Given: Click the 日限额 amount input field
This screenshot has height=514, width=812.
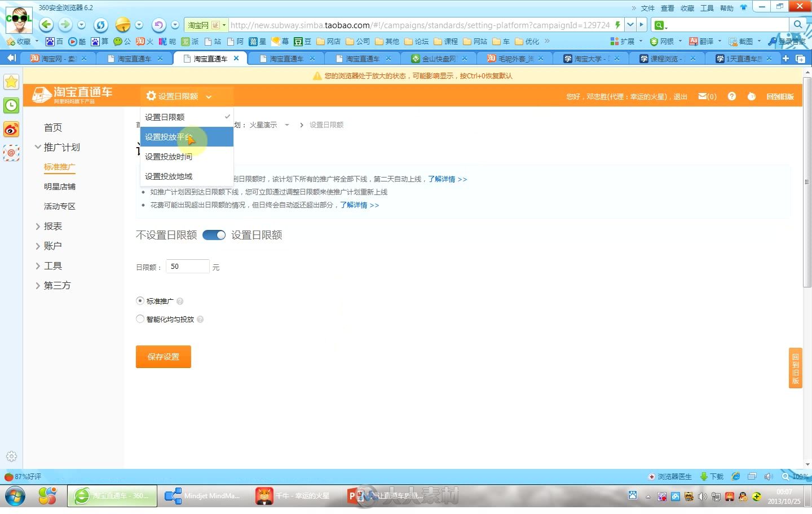Looking at the screenshot, I should pyautogui.click(x=188, y=267).
